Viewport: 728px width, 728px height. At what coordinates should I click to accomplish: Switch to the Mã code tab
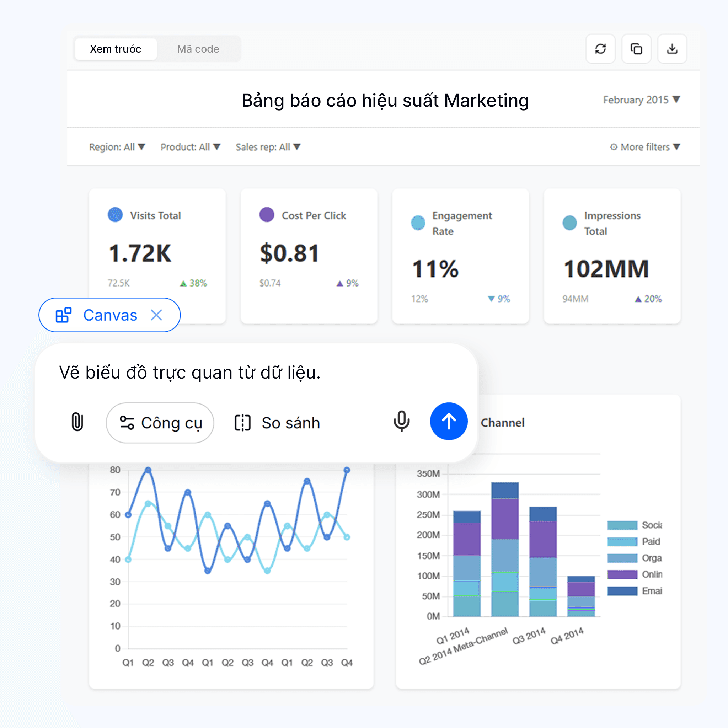[198, 49]
